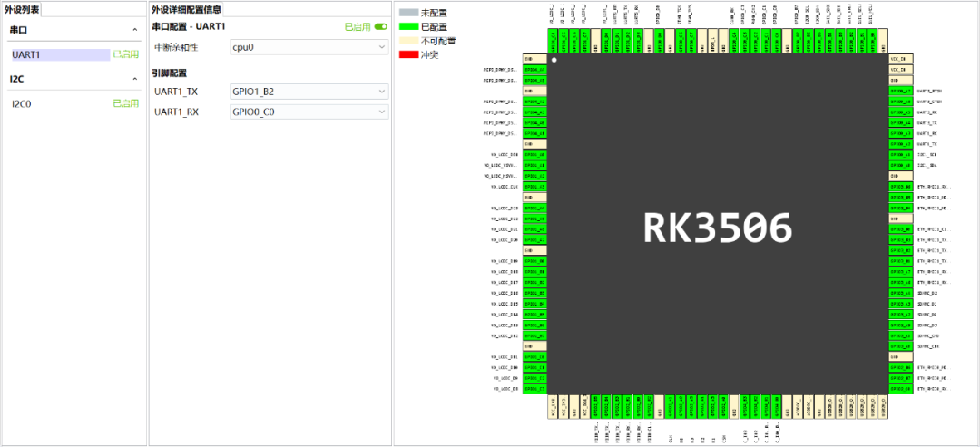Click the cream 不可配置 legend swatch
The image size is (980, 447).
point(408,41)
